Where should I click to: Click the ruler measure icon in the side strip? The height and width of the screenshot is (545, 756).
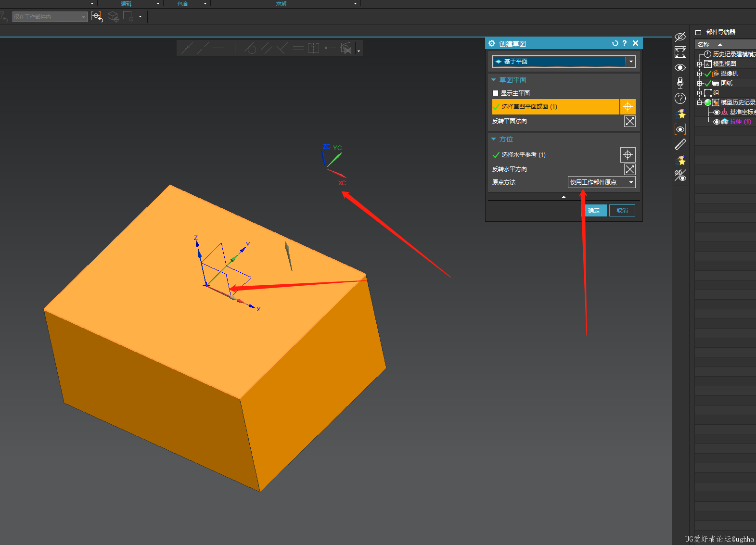click(680, 144)
